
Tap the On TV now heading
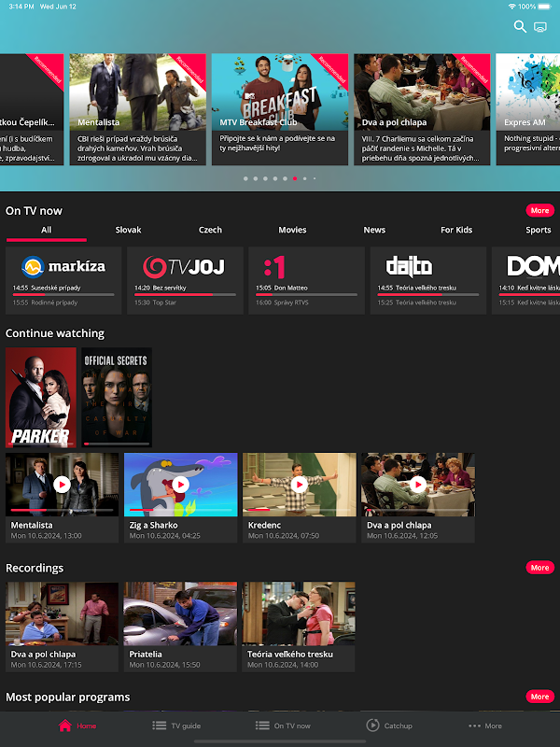pyautogui.click(x=34, y=211)
